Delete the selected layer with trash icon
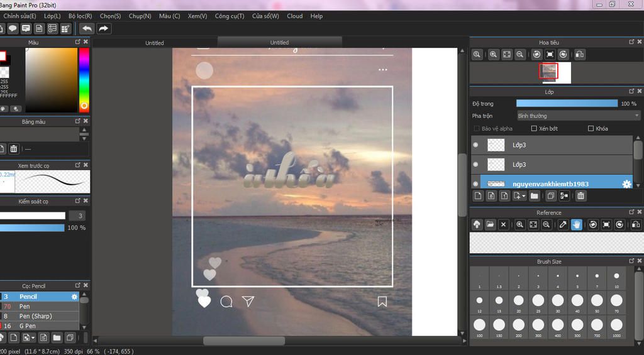The width and height of the screenshot is (644, 355). [580, 196]
